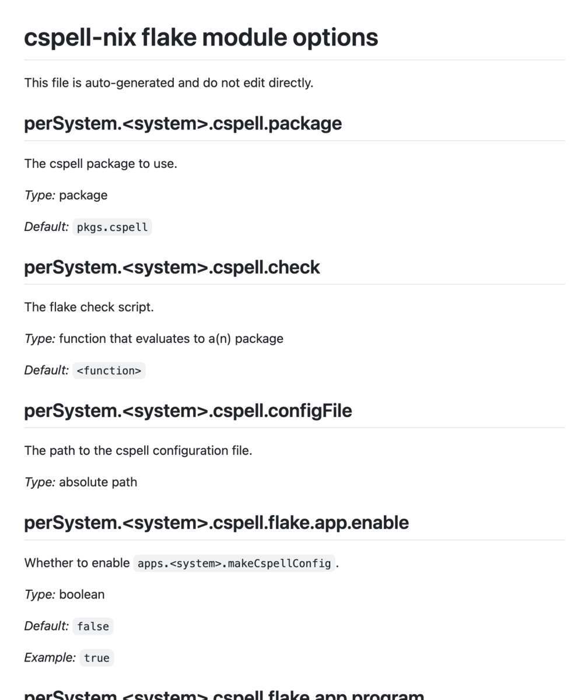Click the 'false' default value code
This screenshot has height=700, width=588.
(93, 626)
